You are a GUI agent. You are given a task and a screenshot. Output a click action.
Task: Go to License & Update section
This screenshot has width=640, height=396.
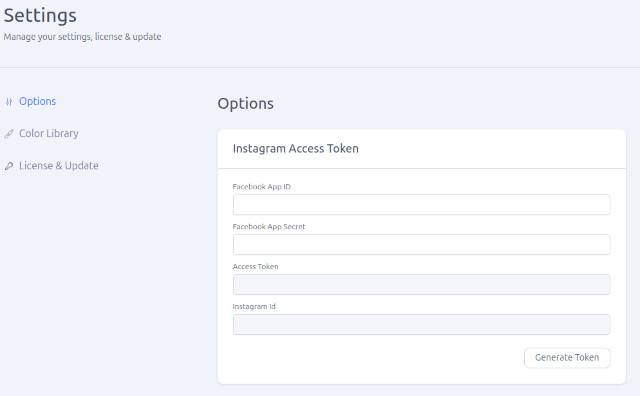(59, 166)
